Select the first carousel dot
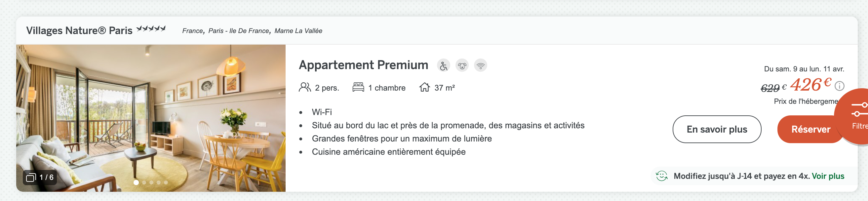The width and height of the screenshot is (868, 201). pos(136,182)
